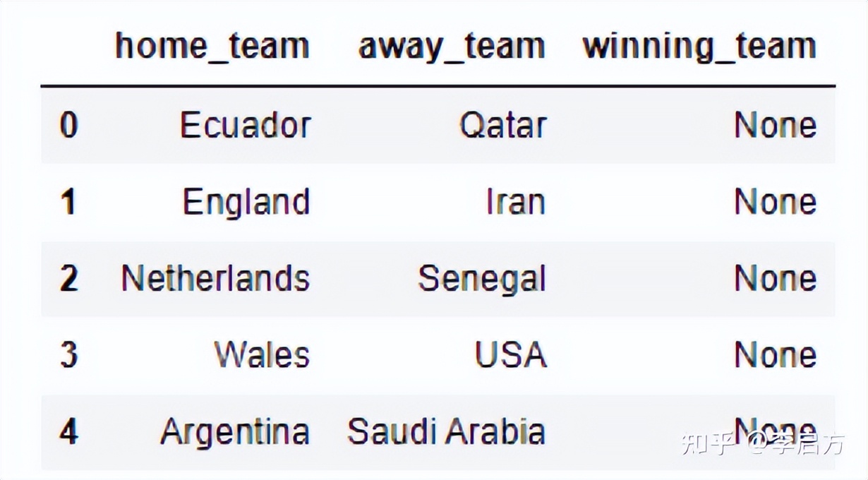Select row index 4
Image resolution: width=868 pixels, height=480 pixels.
[68, 431]
